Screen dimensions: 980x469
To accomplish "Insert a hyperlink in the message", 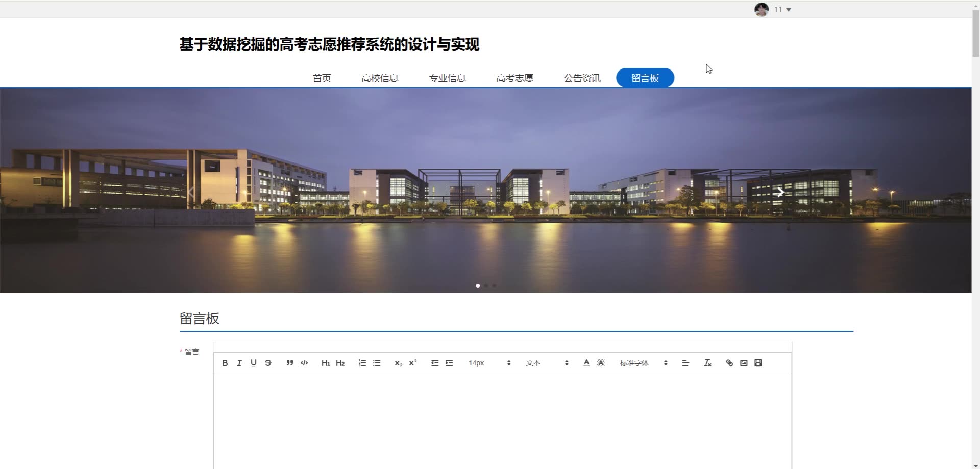I will coord(729,363).
